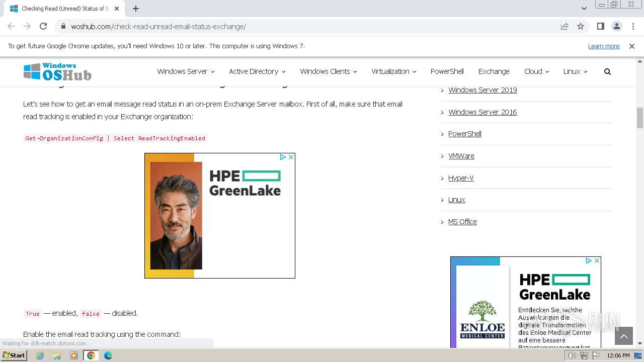Go to Windows OS Hub home logo

tap(57, 72)
